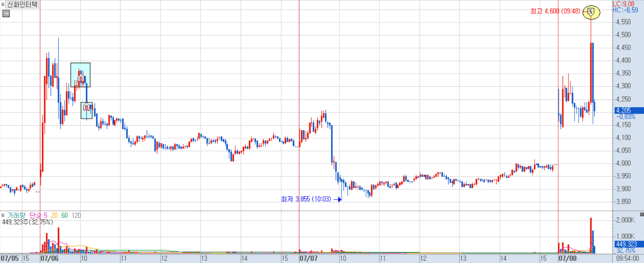Click the highlighted current price tag 4,205

click(x=629, y=111)
